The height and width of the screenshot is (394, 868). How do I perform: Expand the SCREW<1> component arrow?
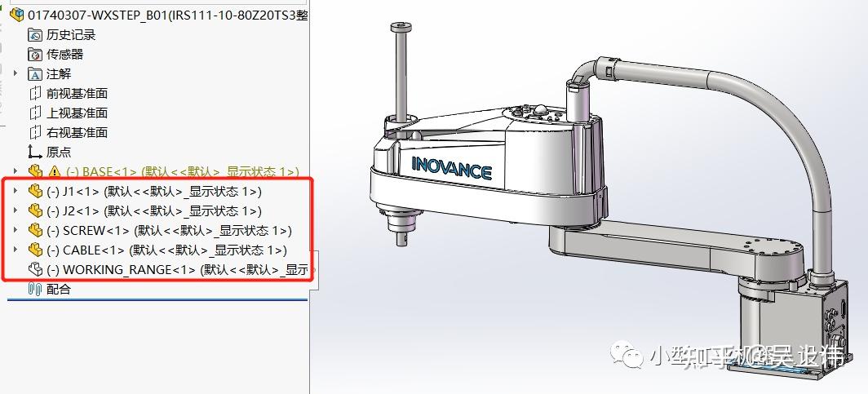[x=15, y=230]
